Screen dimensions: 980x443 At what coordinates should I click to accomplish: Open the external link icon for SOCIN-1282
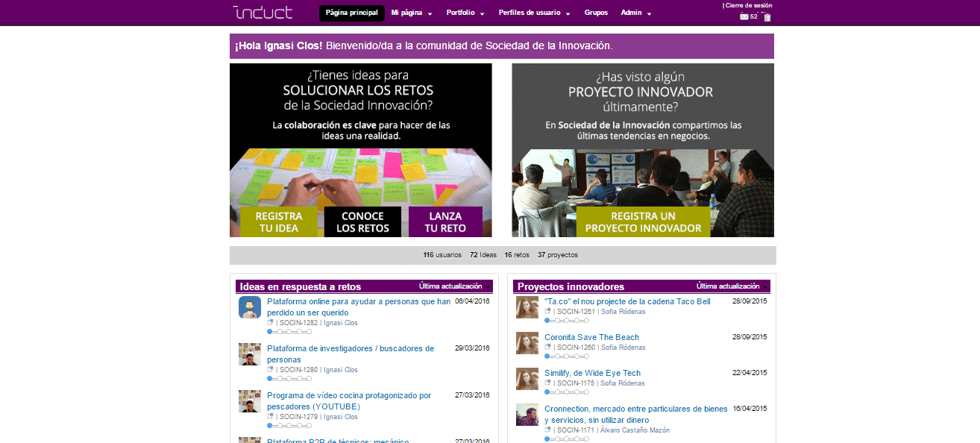click(x=268, y=322)
